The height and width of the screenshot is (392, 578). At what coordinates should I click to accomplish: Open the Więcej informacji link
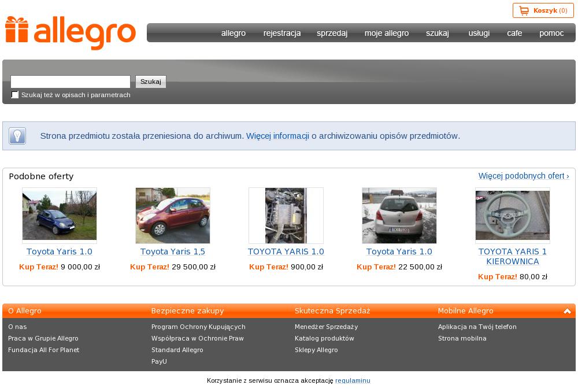pos(277,136)
